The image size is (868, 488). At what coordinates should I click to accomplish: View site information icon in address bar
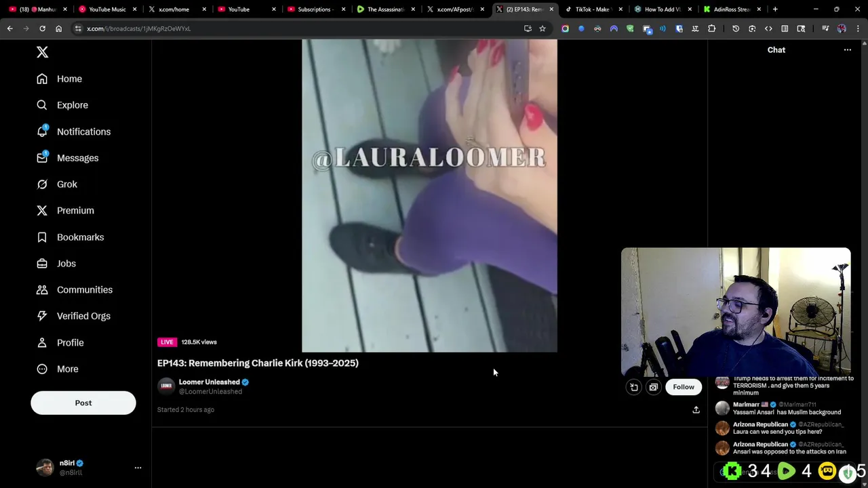(x=78, y=28)
